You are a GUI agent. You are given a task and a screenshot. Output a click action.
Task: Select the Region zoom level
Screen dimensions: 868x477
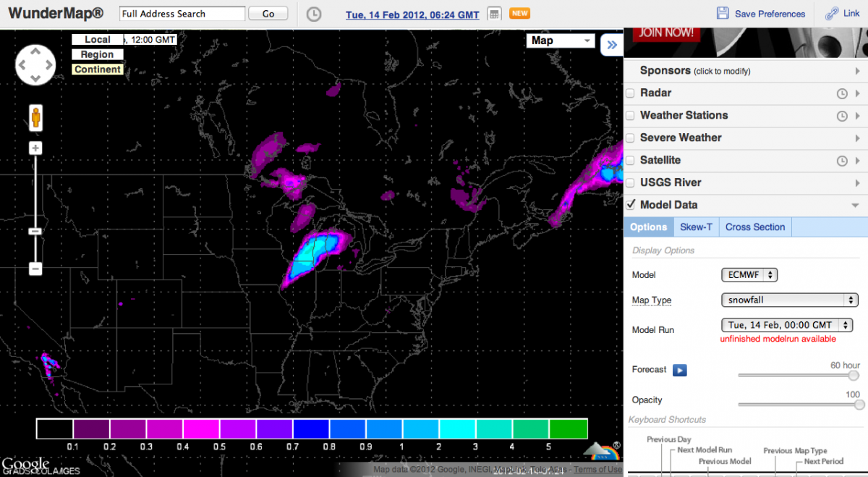98,54
